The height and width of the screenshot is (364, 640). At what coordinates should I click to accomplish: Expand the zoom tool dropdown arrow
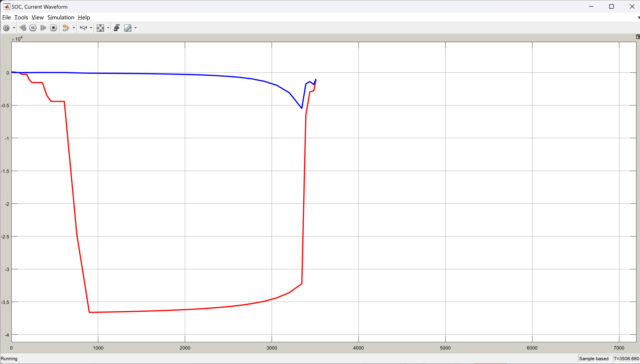pos(91,28)
